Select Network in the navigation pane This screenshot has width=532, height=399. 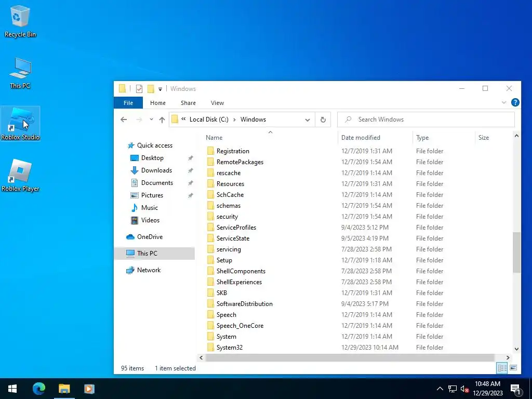[x=149, y=270]
